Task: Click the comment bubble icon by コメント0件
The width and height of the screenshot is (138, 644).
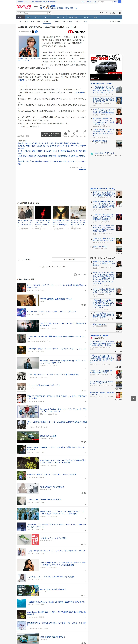Action: pyautogui.click(x=19, y=260)
